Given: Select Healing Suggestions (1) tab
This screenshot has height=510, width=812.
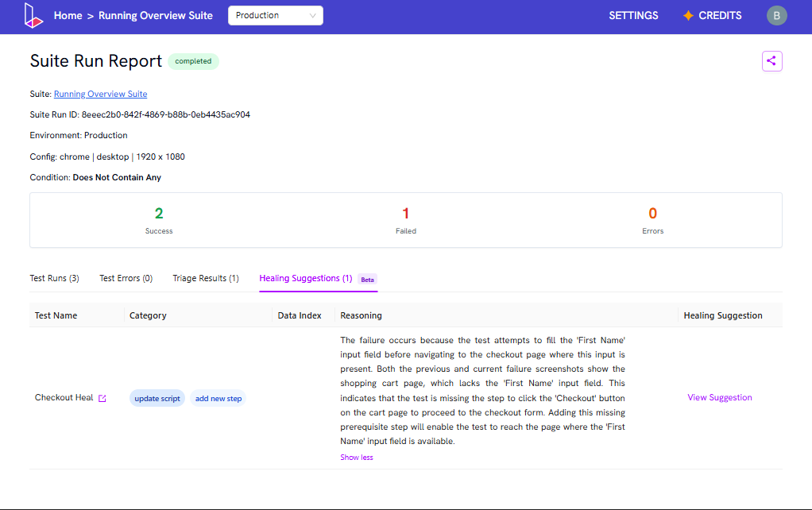Looking at the screenshot, I should pos(306,278).
